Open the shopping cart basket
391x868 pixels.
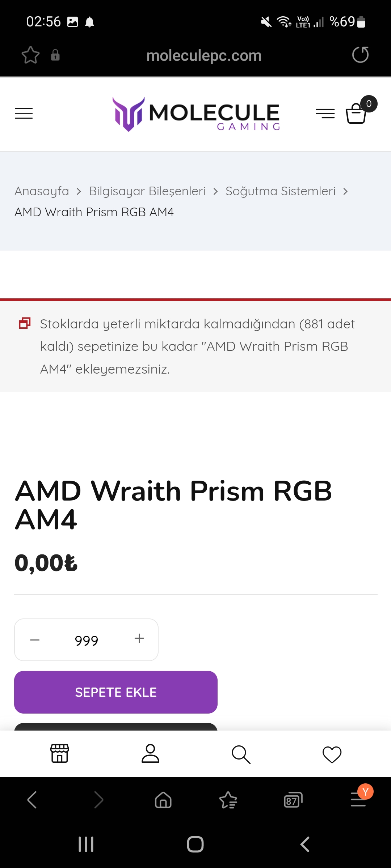[357, 114]
